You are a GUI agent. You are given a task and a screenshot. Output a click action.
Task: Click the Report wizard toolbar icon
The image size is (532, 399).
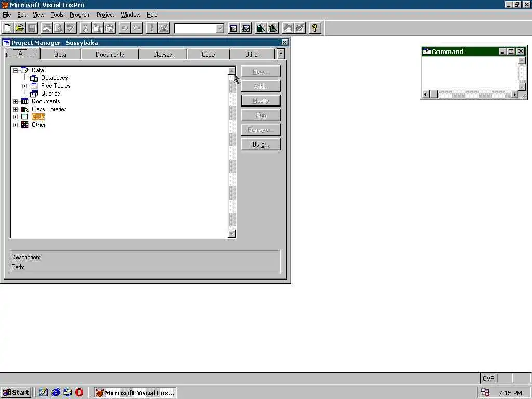pyautogui.click(x=273, y=28)
